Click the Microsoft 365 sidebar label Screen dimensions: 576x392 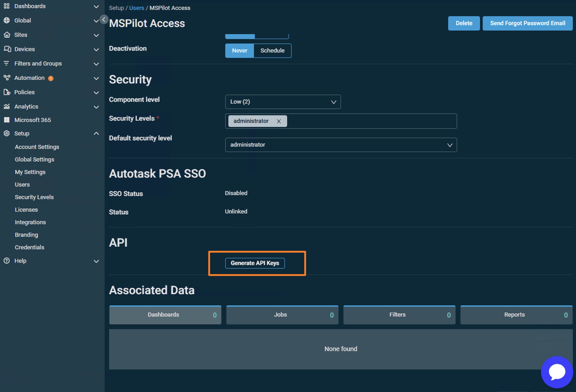point(33,120)
